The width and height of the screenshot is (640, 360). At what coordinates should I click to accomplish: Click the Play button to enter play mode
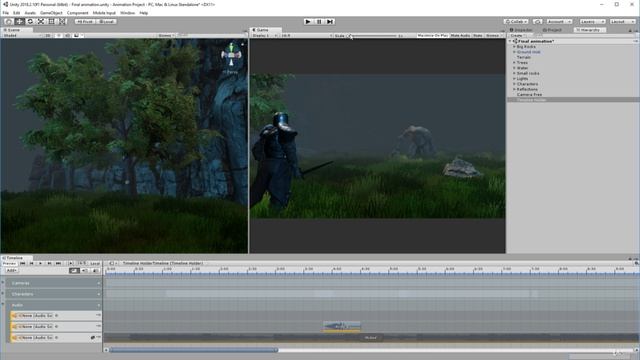coord(308,21)
